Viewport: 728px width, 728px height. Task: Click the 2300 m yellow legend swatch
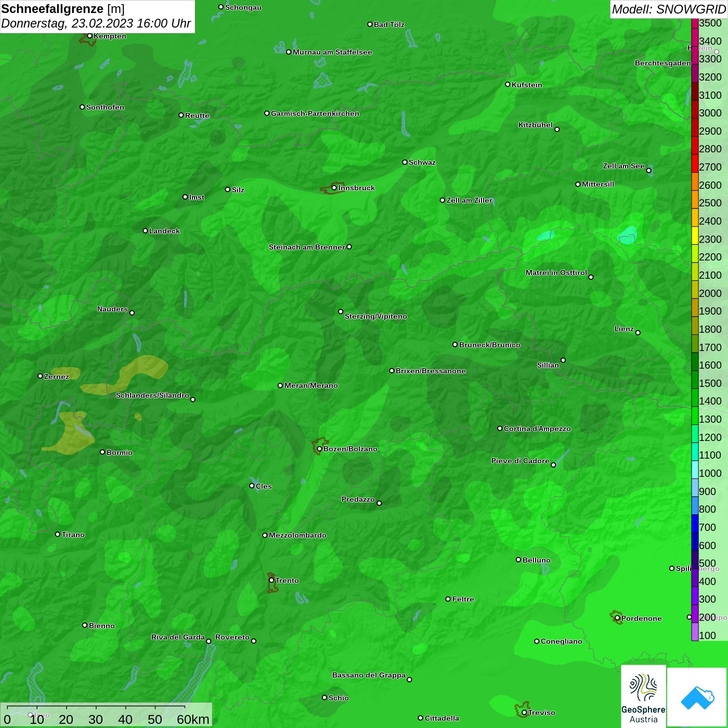click(695, 236)
